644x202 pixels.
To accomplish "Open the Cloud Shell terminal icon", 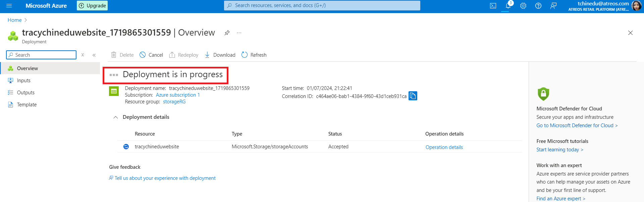I will pos(493,6).
